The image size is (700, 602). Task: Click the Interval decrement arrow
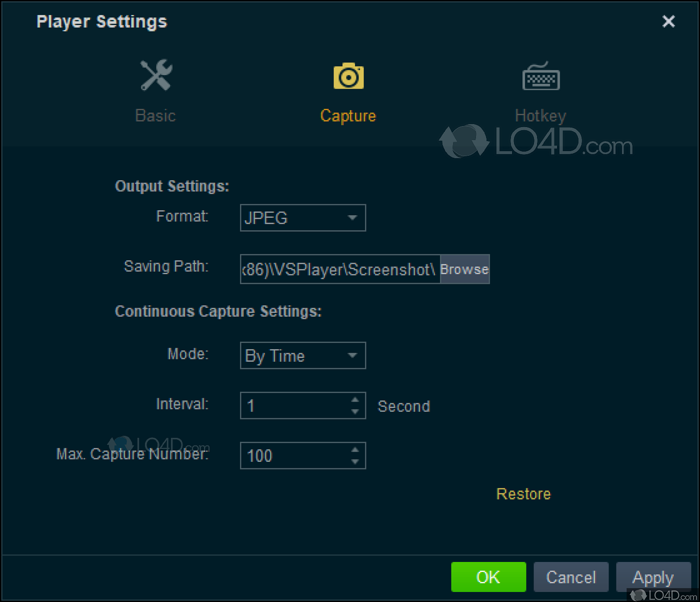[355, 411]
